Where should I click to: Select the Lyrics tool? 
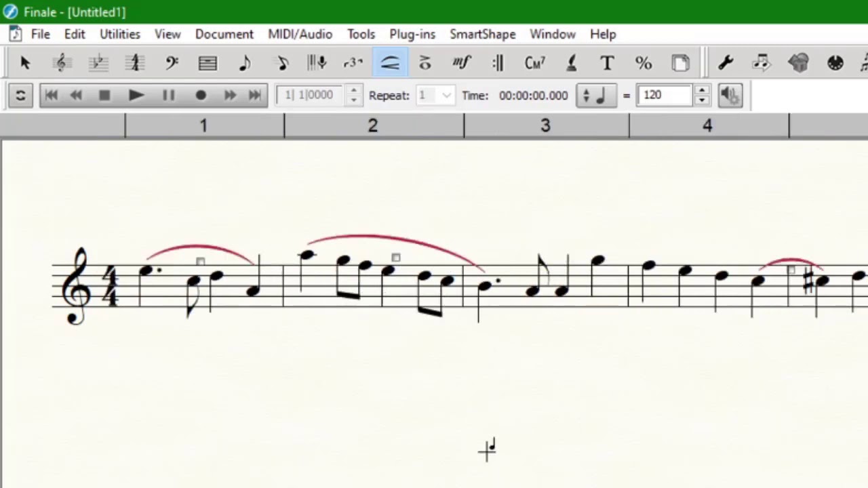pos(571,63)
